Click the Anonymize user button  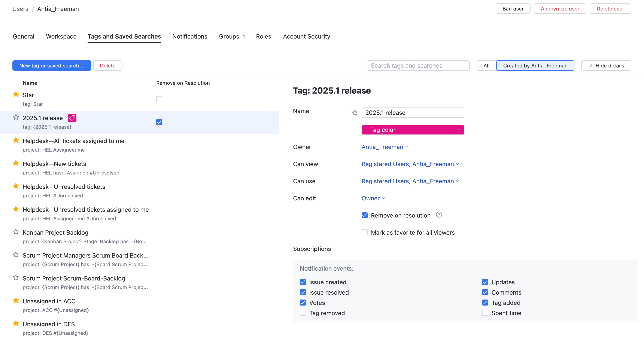pos(560,8)
